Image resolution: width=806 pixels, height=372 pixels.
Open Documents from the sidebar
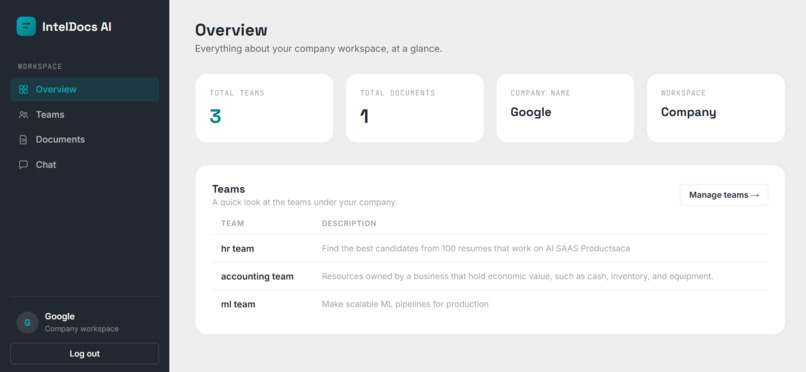pos(85,140)
